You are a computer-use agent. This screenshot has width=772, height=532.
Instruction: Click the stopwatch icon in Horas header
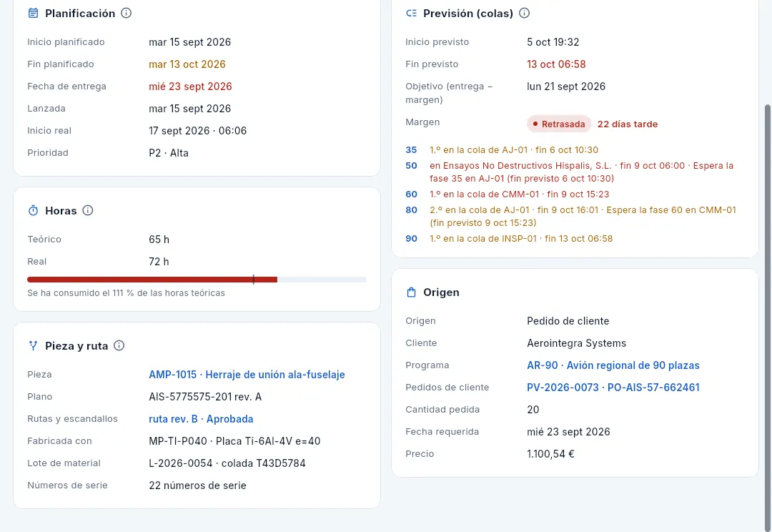pos(33,211)
